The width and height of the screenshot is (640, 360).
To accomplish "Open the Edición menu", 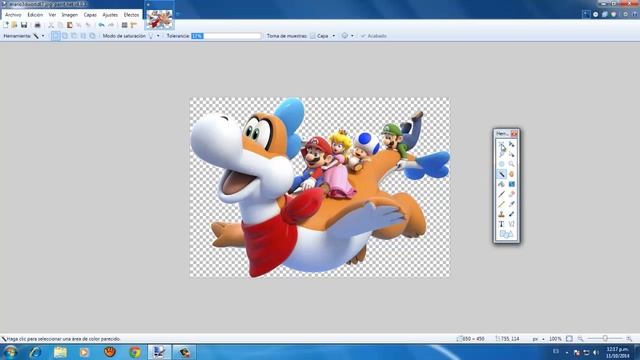I will point(35,15).
